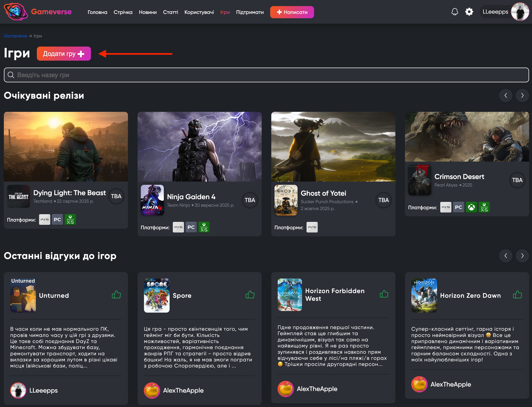
Task: Click the PS5 platform icon under Crimson Desert
Action: 446,207
